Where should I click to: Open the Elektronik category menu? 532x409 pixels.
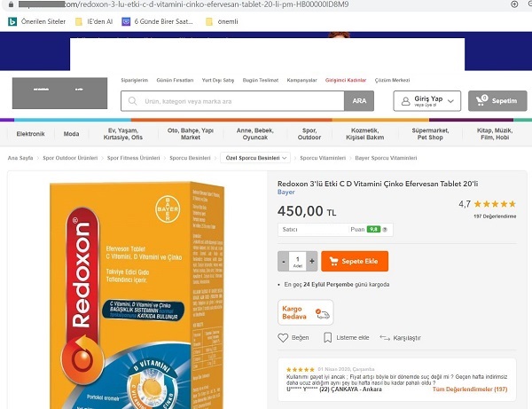[30, 134]
